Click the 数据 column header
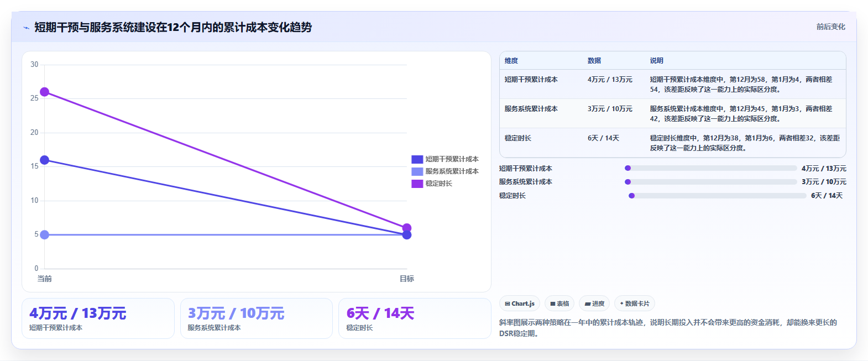Viewport: 868px width, 361px height. (x=594, y=61)
